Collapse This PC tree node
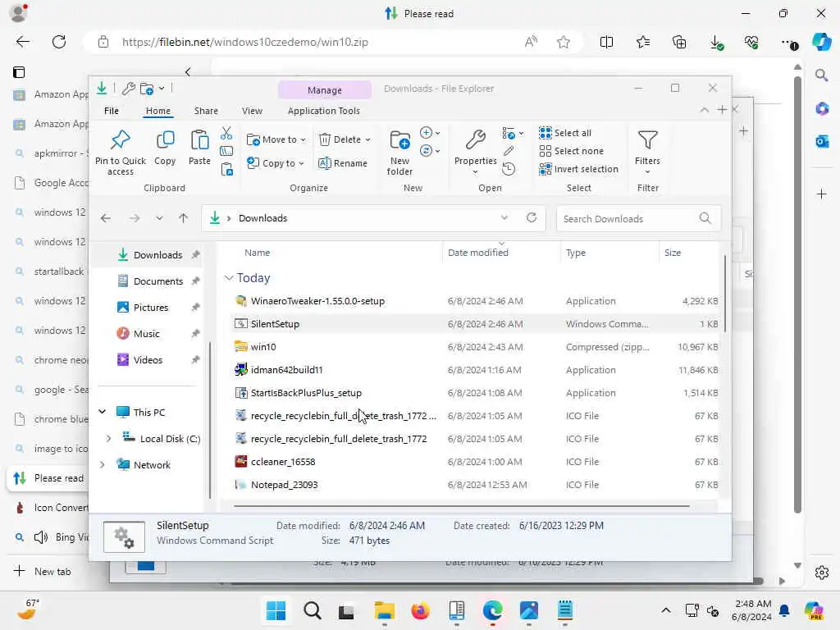Image resolution: width=840 pixels, height=630 pixels. pyautogui.click(x=102, y=412)
